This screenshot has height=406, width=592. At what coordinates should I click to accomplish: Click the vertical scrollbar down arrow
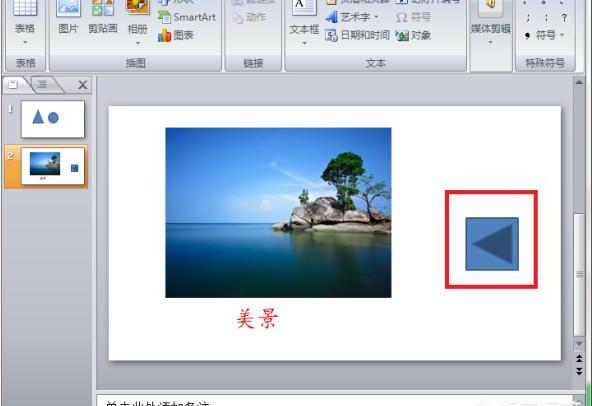click(x=579, y=343)
